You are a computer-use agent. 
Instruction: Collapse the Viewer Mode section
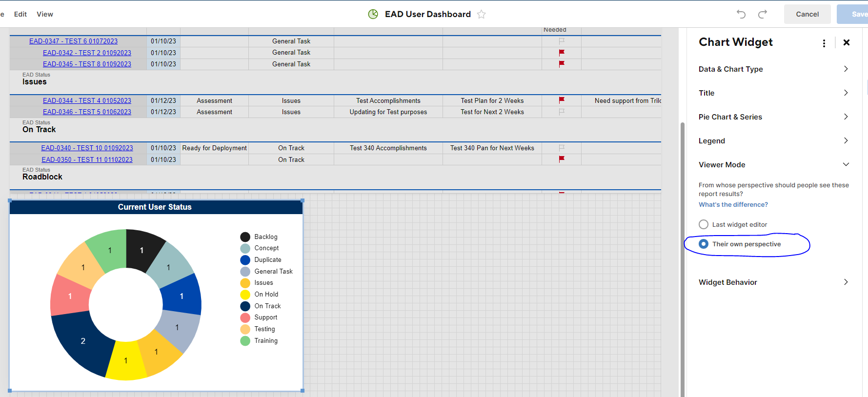[774, 165]
